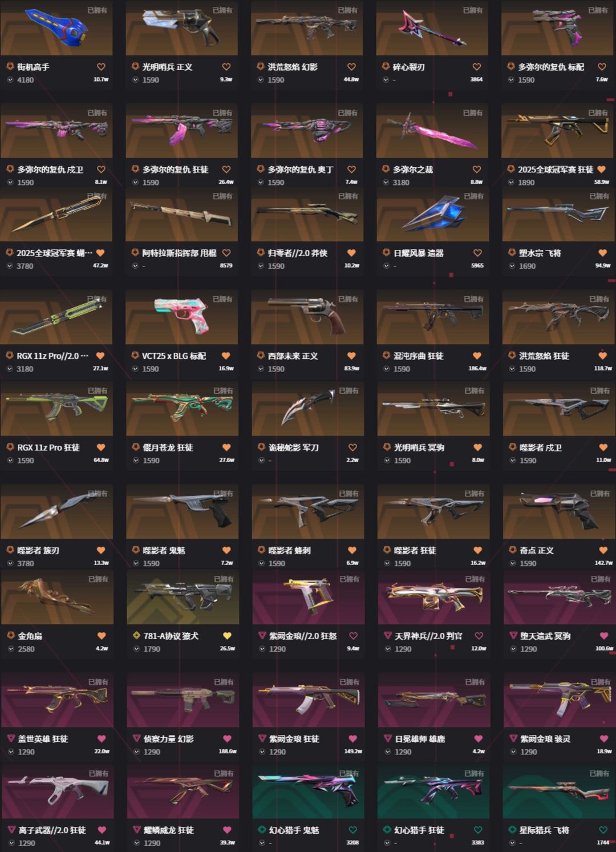This screenshot has height=852, width=616.
Task: Click the tier icon next to 奇点 正义
Action: pyautogui.click(x=512, y=550)
